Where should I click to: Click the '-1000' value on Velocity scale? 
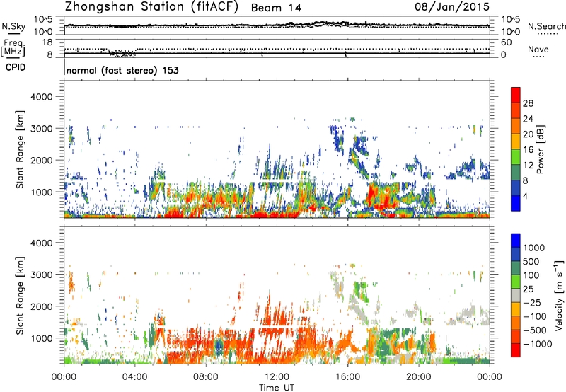(x=537, y=344)
